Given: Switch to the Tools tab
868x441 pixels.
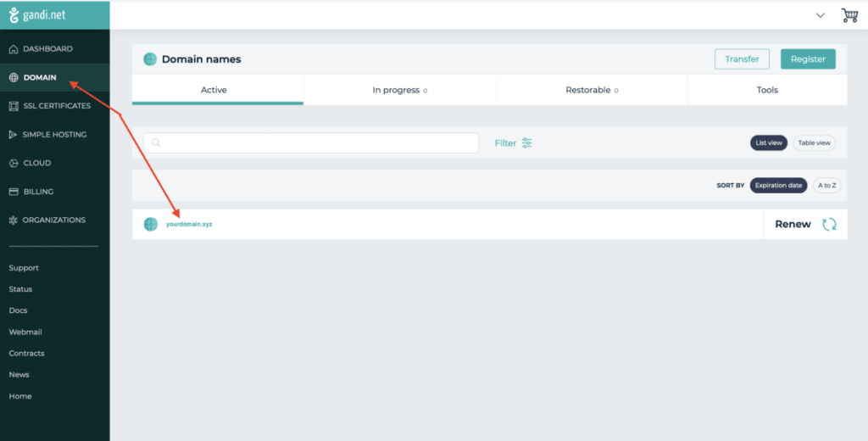Looking at the screenshot, I should (x=767, y=90).
